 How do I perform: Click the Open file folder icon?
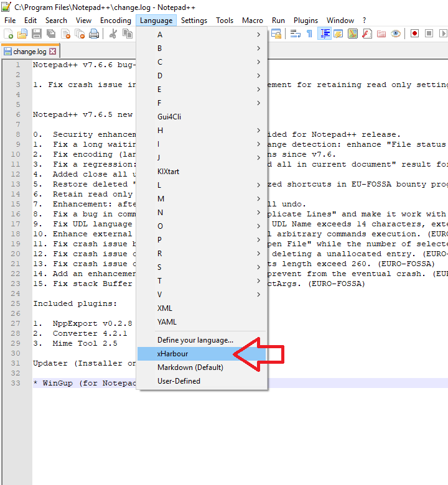[x=22, y=34]
